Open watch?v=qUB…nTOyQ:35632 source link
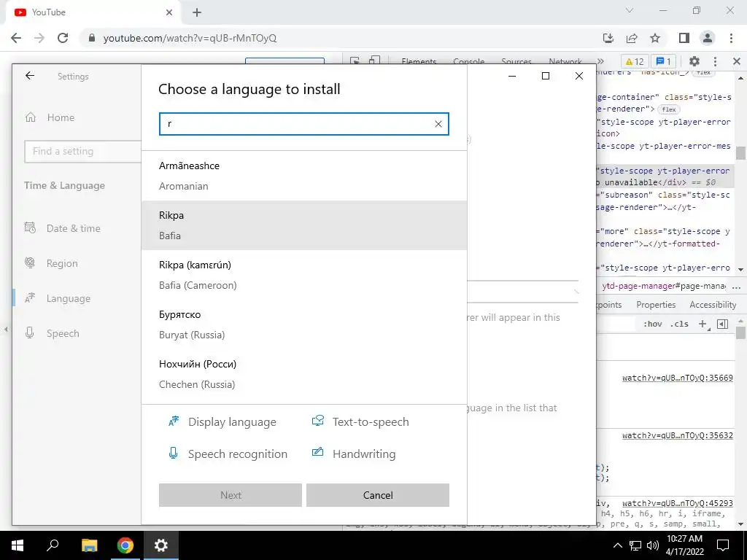Image resolution: width=747 pixels, height=560 pixels. pyautogui.click(x=678, y=436)
